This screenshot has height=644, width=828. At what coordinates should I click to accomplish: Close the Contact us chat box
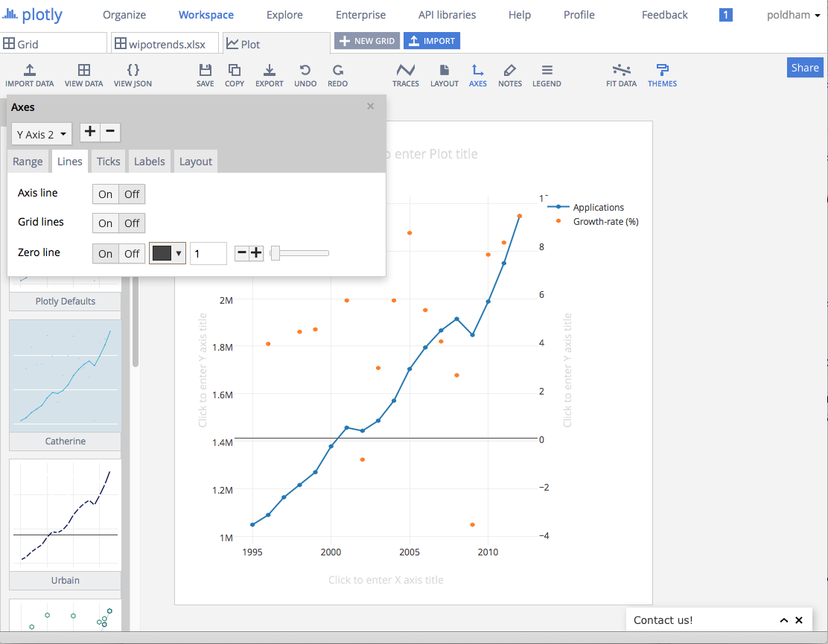tap(799, 620)
